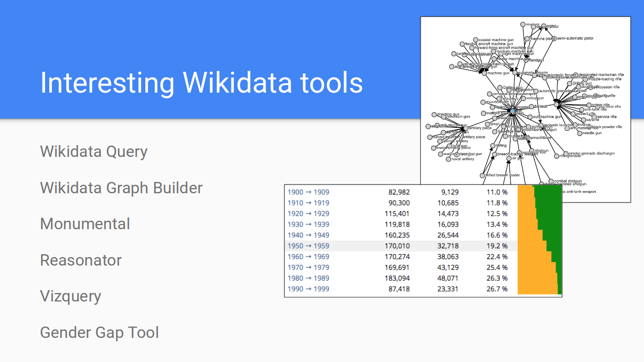Click the revolver graph node
The height and width of the screenshot is (362, 644).
[523, 24]
